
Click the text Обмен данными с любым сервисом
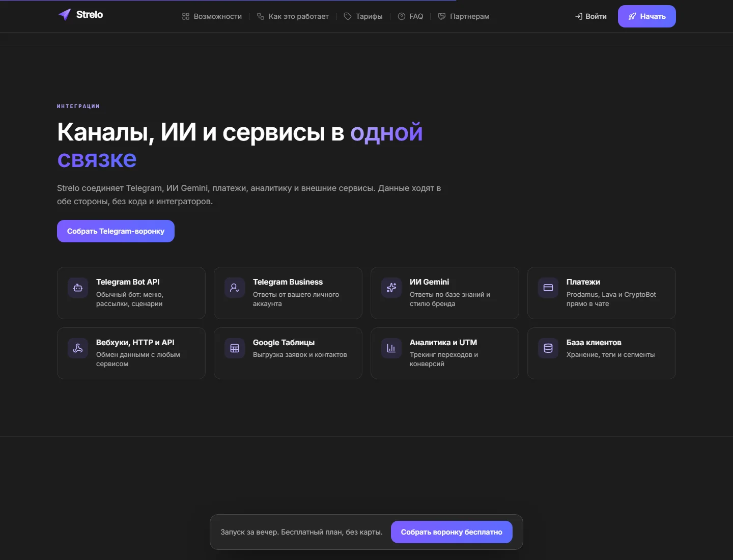pos(138,359)
